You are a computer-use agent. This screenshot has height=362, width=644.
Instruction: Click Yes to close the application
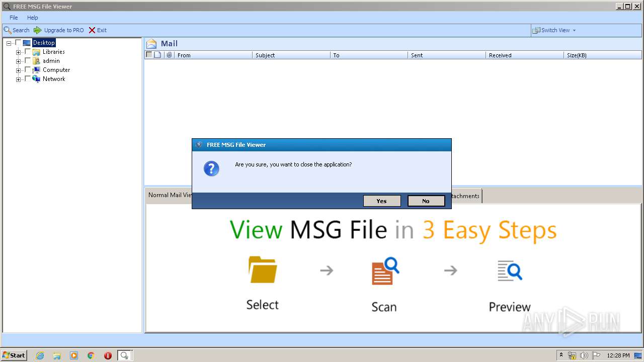tap(382, 201)
